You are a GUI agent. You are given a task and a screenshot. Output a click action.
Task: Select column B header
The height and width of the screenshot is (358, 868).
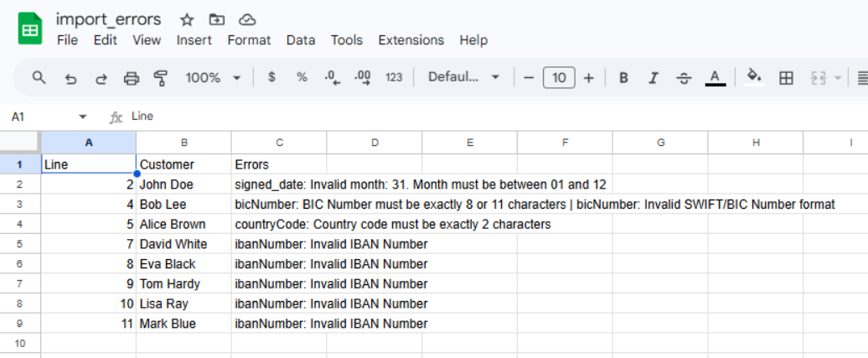point(183,143)
